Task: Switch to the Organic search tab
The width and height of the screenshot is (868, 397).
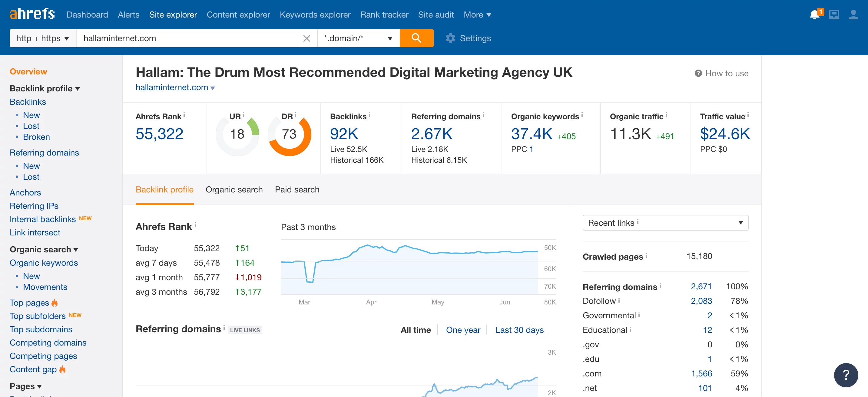Action: coord(234,190)
